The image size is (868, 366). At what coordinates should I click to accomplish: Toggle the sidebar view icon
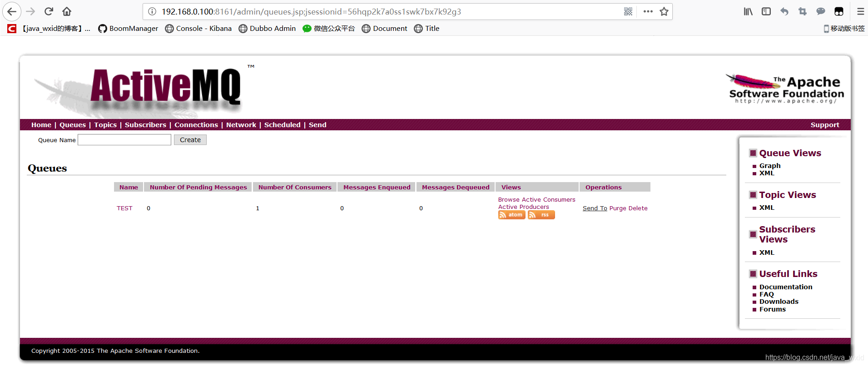[766, 11]
